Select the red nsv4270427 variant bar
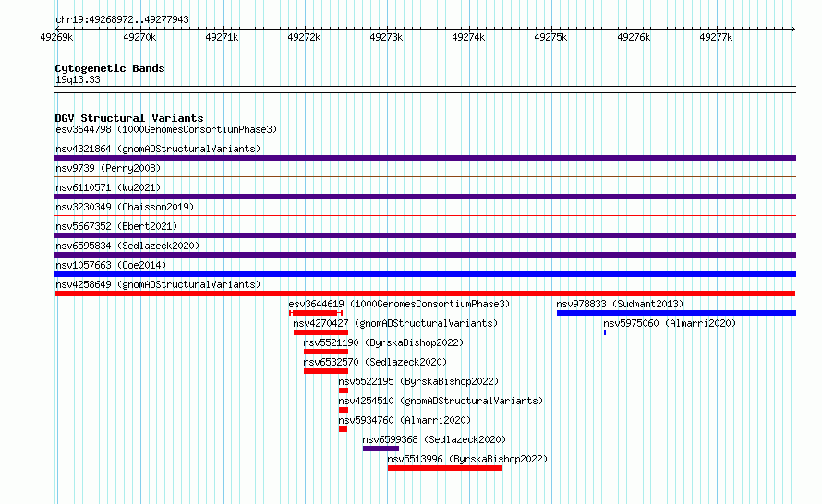822x504 pixels. [320, 332]
